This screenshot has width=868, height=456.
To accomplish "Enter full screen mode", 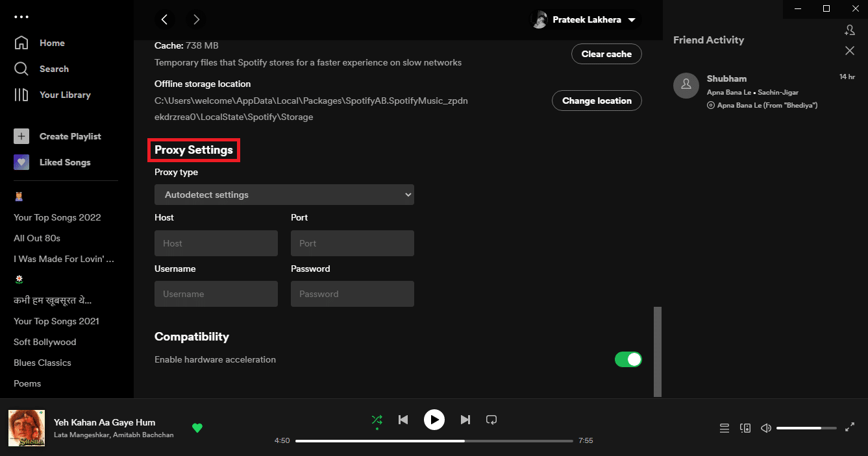I will (850, 427).
